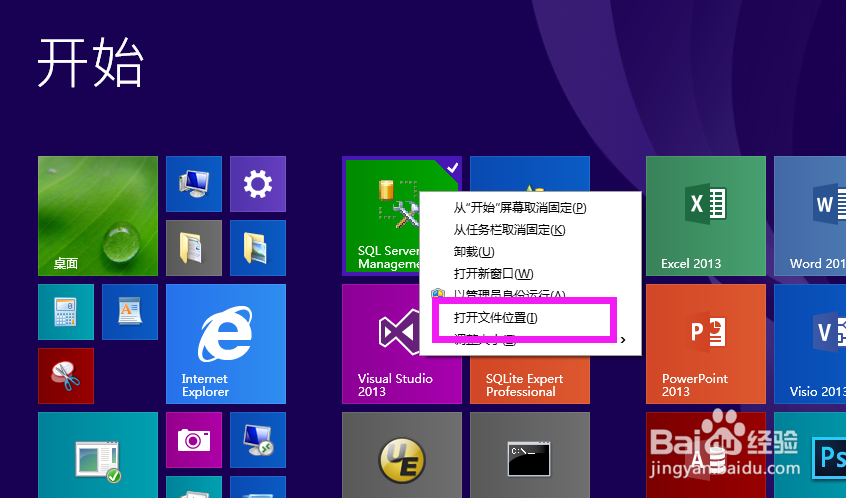
Task: Launch the Photoshop Ps tile
Action: coord(810,455)
